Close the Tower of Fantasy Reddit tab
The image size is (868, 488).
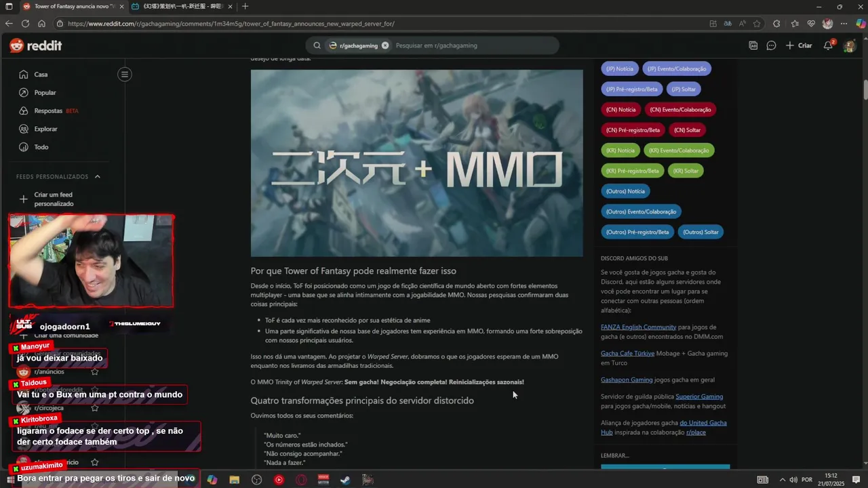coord(120,6)
